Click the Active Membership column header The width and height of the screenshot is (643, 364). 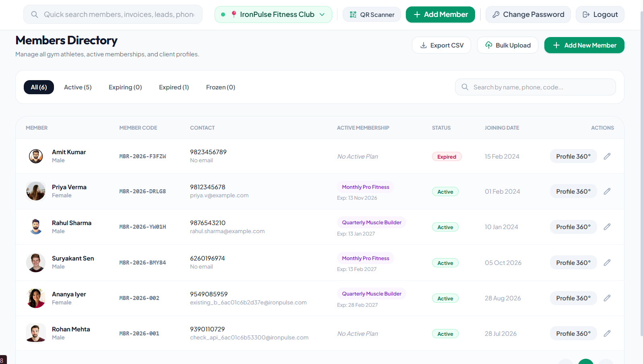coord(363,128)
